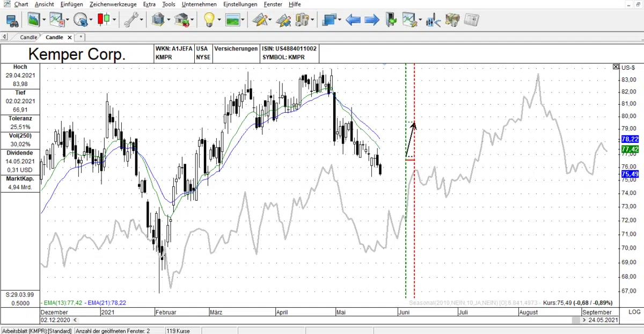Click the blue mountain chart icon
The height and width of the screenshot is (334, 644).
point(33,20)
